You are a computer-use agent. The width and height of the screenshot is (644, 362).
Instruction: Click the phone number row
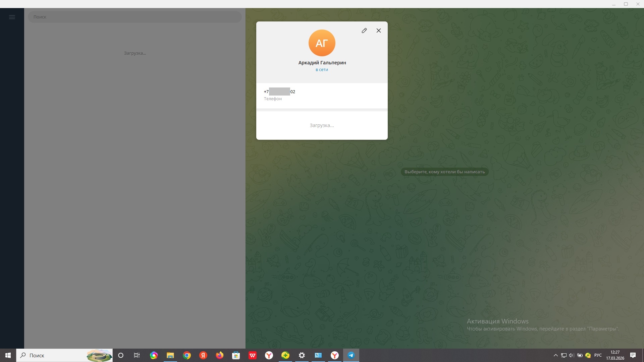coord(321,95)
